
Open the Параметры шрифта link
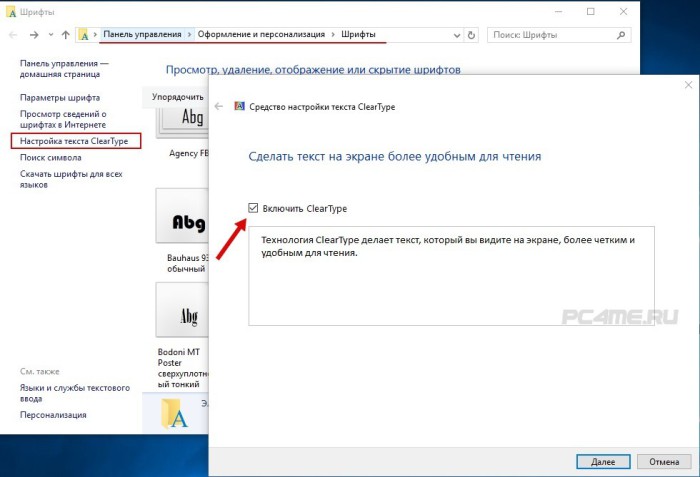pyautogui.click(x=60, y=97)
